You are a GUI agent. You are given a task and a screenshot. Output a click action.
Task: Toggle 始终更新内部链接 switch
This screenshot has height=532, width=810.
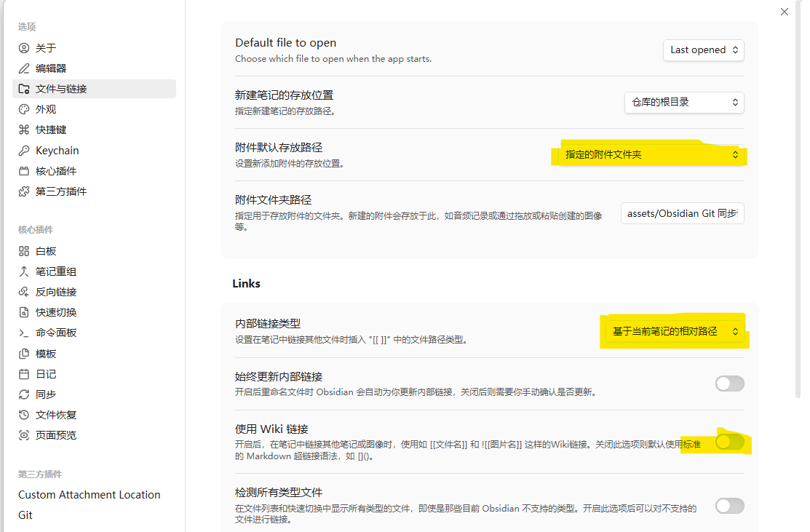pos(729,384)
